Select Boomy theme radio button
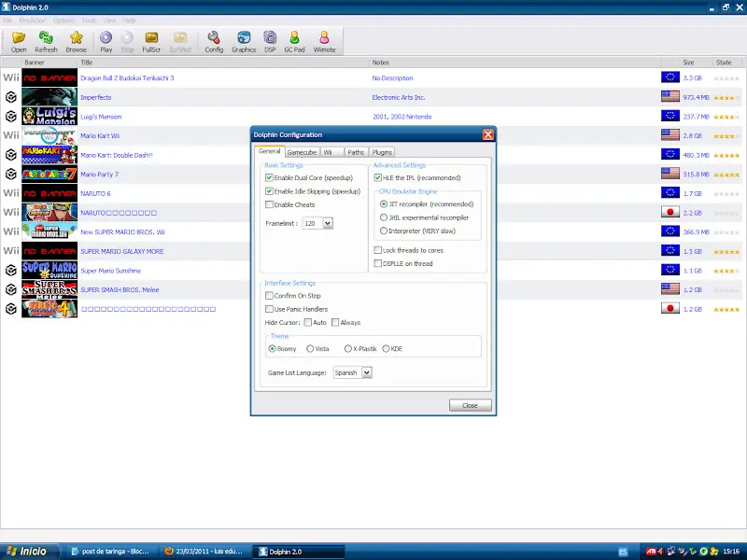This screenshot has width=747, height=560. [x=272, y=348]
